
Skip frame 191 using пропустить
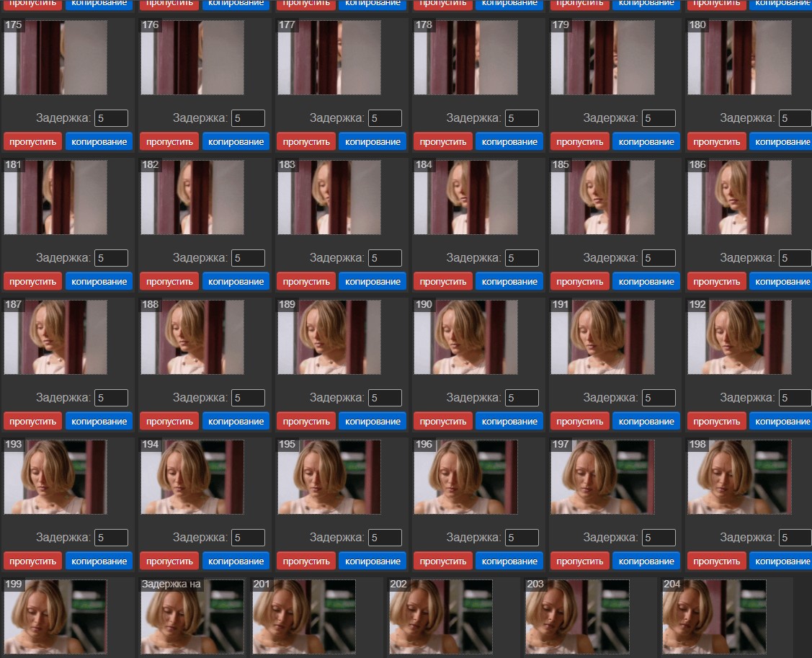coord(579,421)
